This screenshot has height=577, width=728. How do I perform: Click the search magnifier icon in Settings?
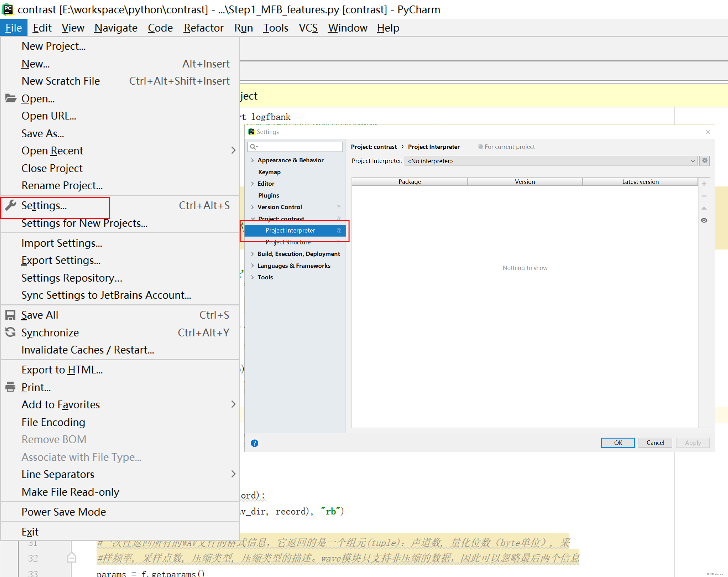coord(254,147)
